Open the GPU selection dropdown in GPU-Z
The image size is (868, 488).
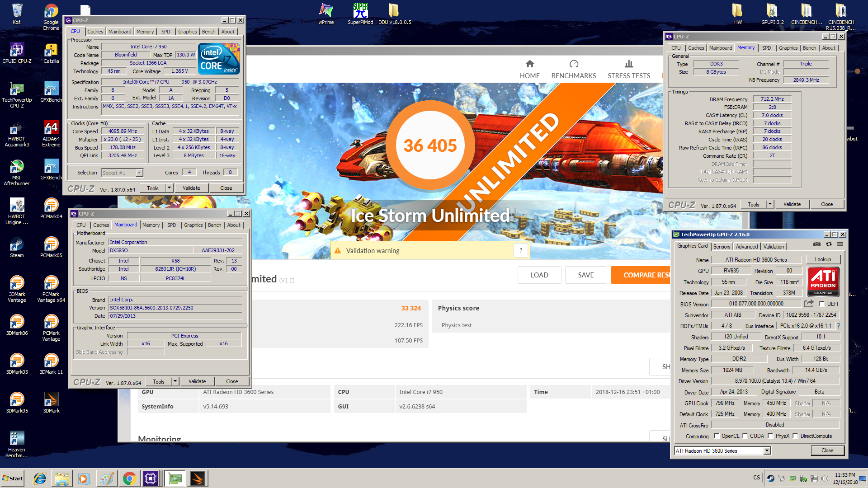click(767, 450)
